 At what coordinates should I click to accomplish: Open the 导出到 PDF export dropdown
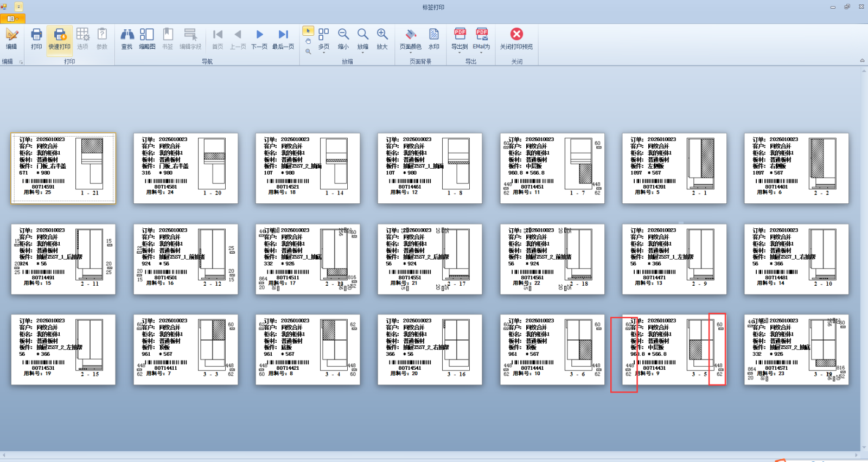[459, 40]
